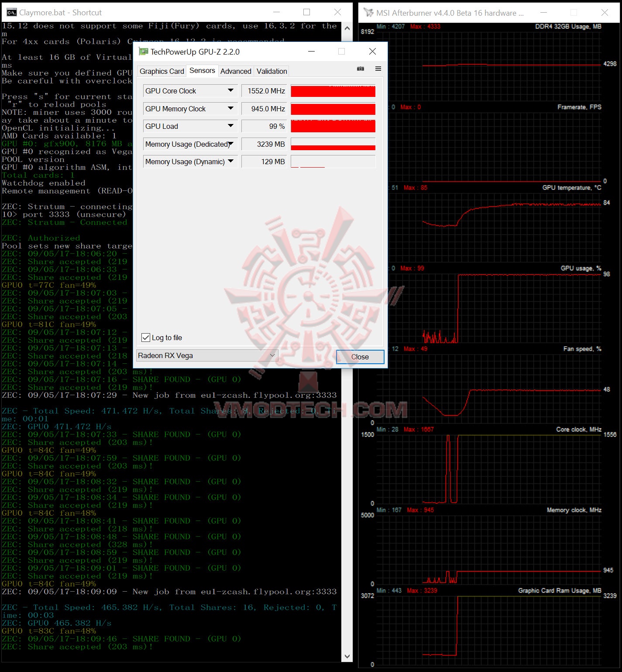Click the 'Core clock, MHz' graph label
This screenshot has height=672, width=622.
click(x=579, y=430)
